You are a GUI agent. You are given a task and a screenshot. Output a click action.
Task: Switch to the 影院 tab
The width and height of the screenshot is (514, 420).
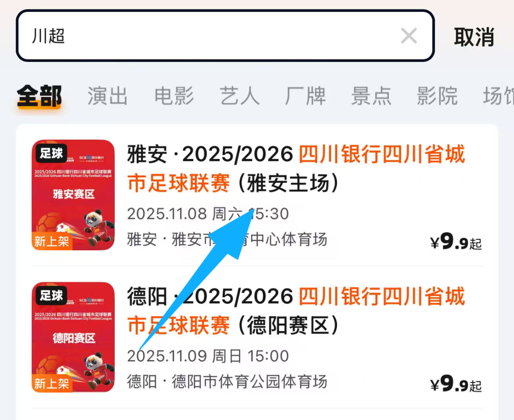coord(437,96)
